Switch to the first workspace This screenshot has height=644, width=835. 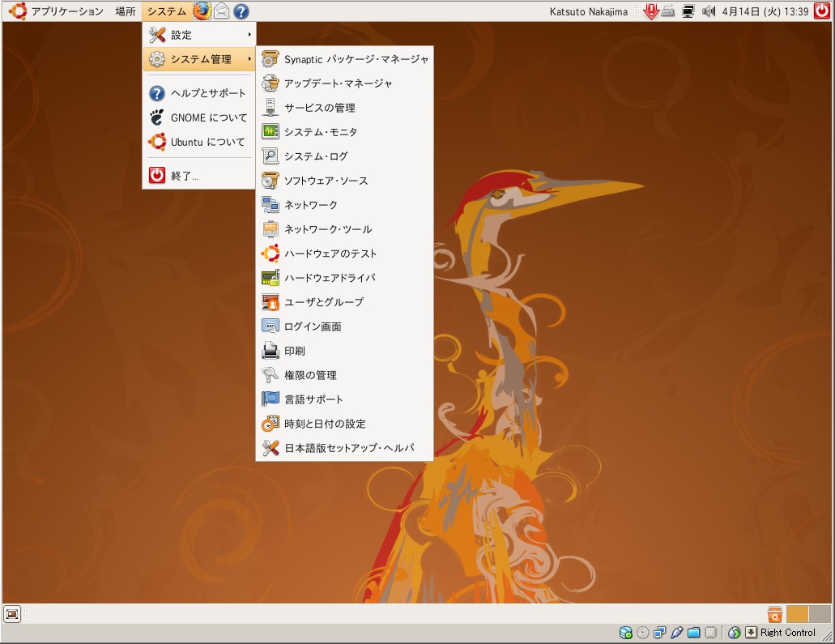[797, 614]
